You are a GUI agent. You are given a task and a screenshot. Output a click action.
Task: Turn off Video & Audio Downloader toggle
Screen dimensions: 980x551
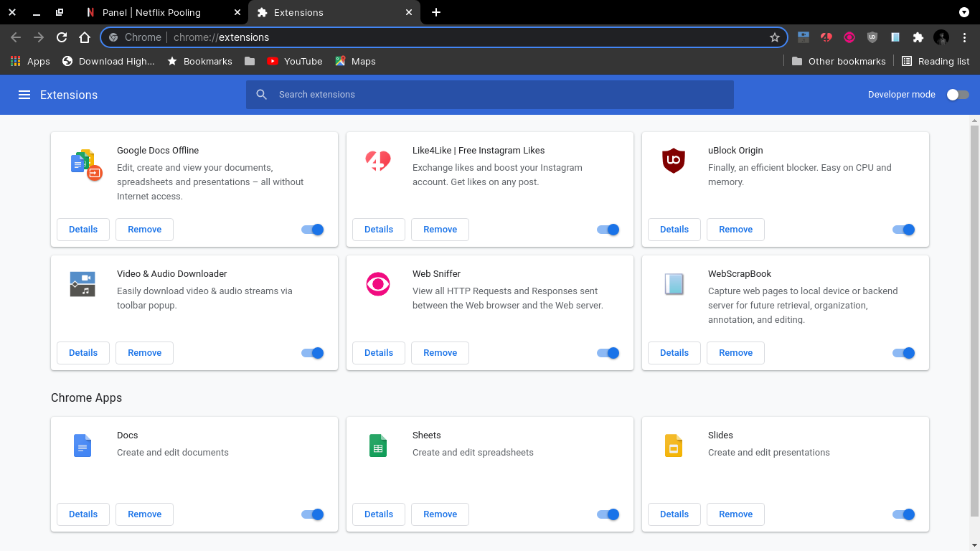[x=312, y=353]
